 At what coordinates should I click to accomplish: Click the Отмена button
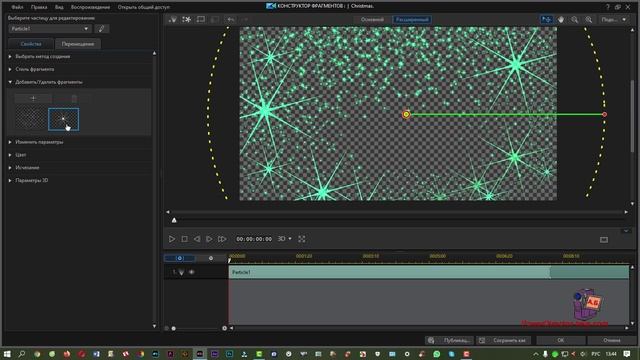(612, 340)
